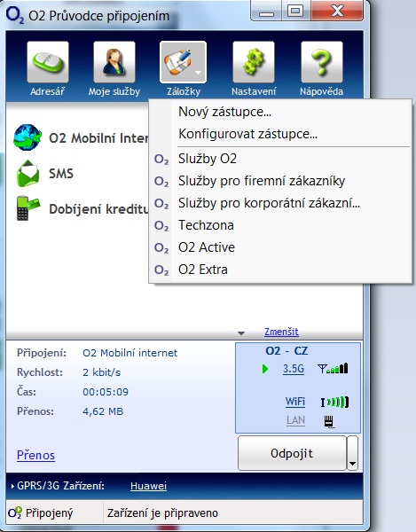
Task: Minimize the O2 Průvodce připojením window
Action: [266, 12]
